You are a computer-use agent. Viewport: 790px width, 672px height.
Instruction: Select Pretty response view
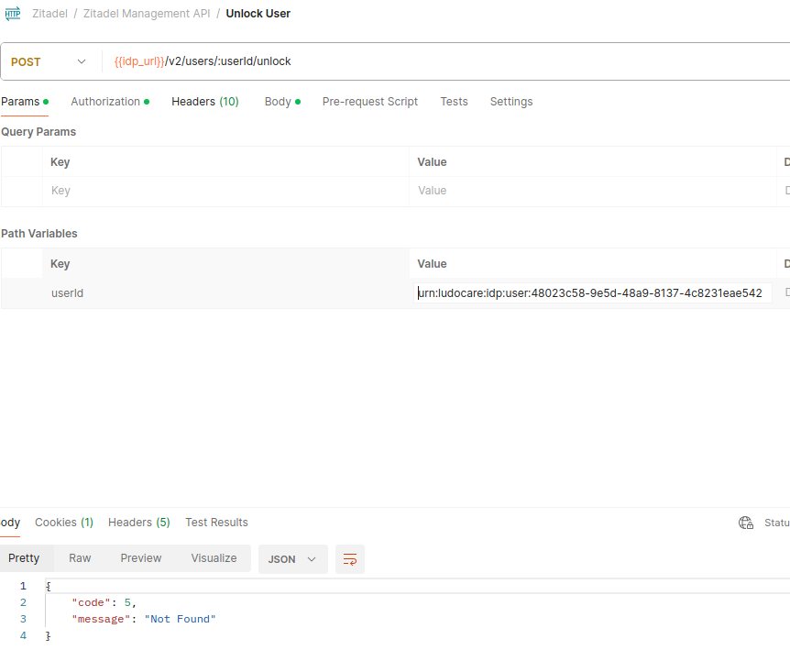24,558
